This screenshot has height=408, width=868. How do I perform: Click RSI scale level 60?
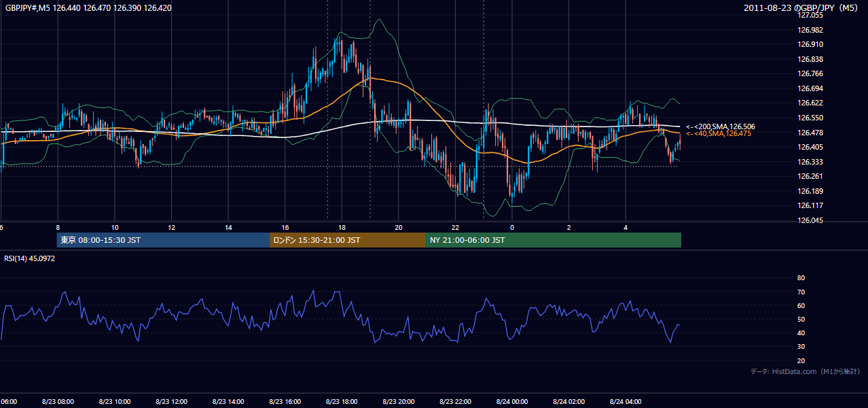coord(801,305)
